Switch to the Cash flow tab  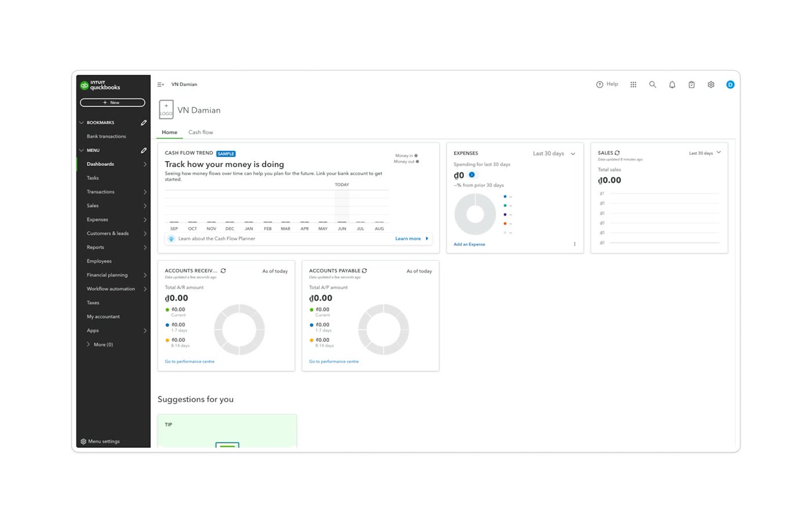[201, 132]
